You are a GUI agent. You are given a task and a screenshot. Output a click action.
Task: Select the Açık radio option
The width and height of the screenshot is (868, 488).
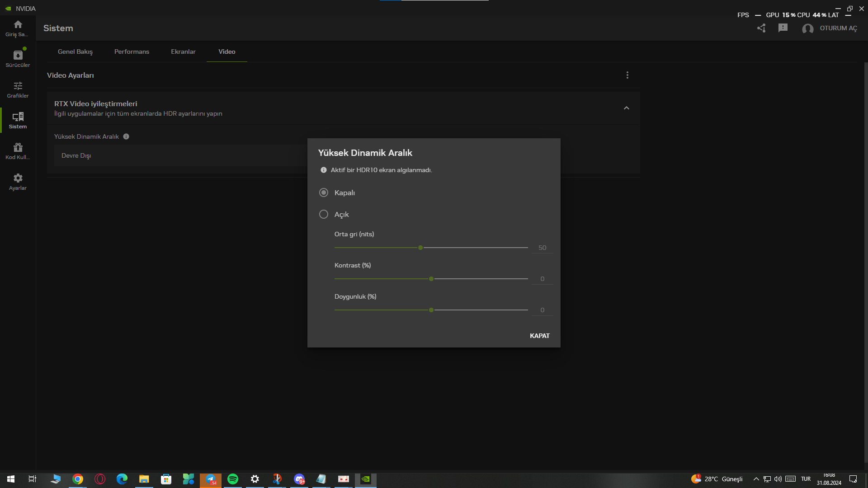(324, 214)
